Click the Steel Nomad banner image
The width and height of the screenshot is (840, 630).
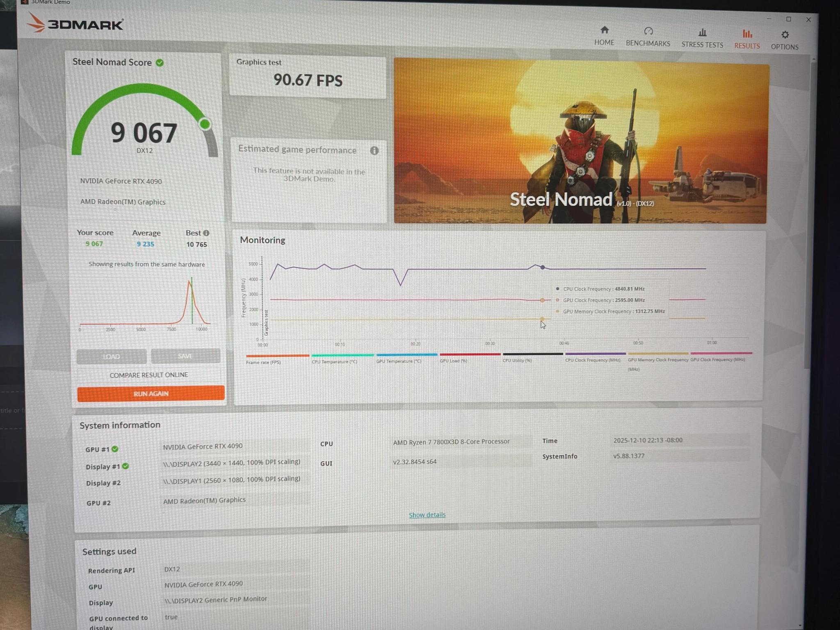[x=581, y=142]
